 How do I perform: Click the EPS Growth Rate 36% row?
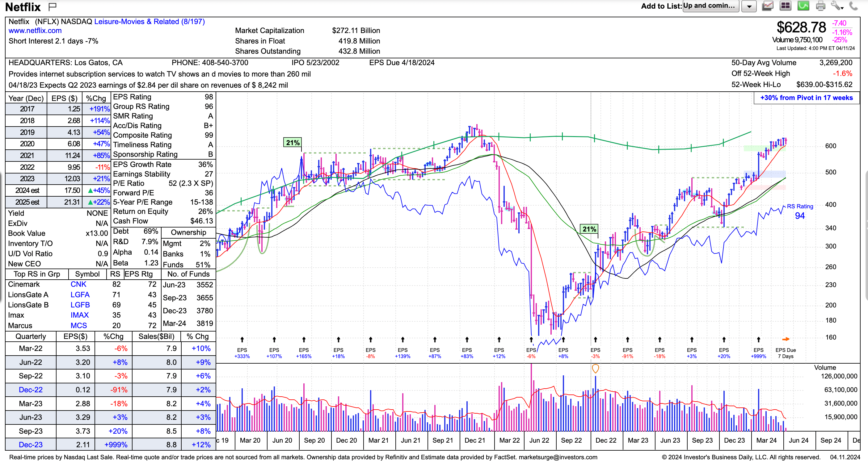[x=163, y=164]
